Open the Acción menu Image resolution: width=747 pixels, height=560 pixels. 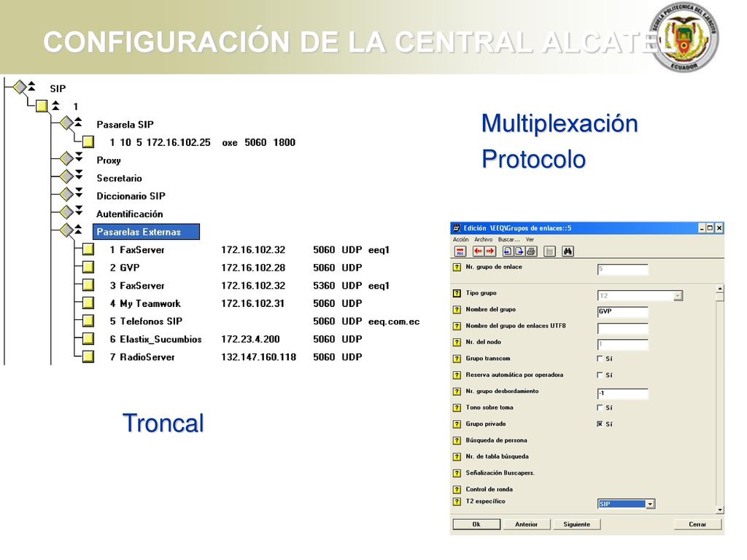[x=461, y=239]
